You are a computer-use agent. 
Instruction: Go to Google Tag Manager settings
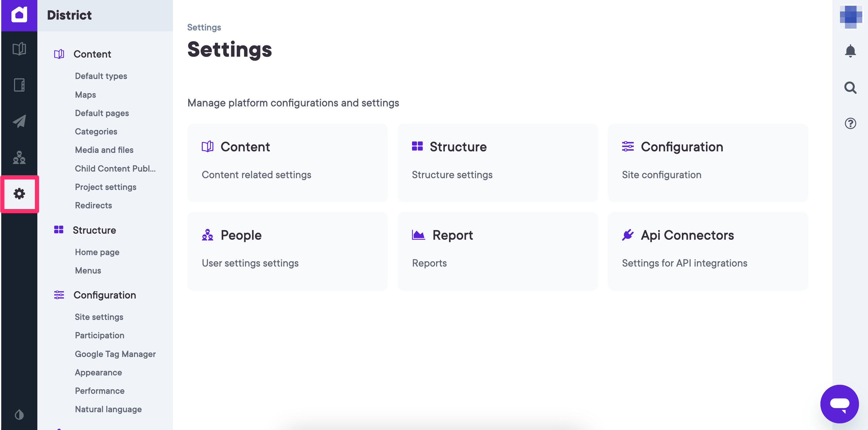pos(115,354)
